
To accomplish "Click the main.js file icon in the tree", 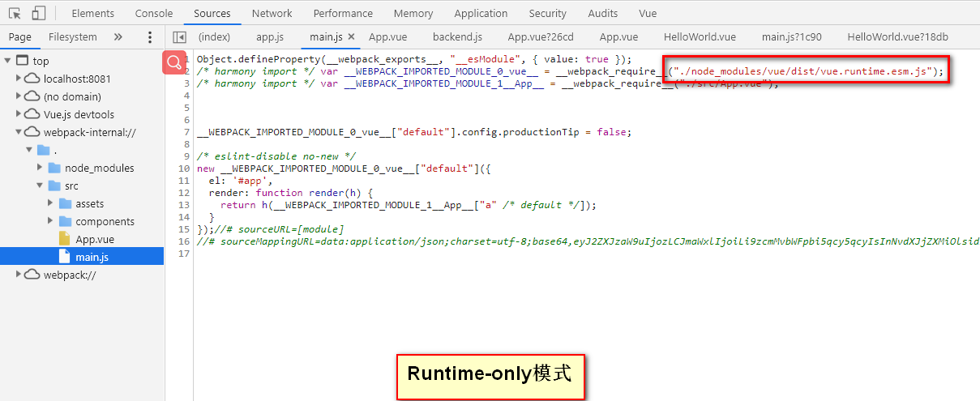I will [65, 257].
